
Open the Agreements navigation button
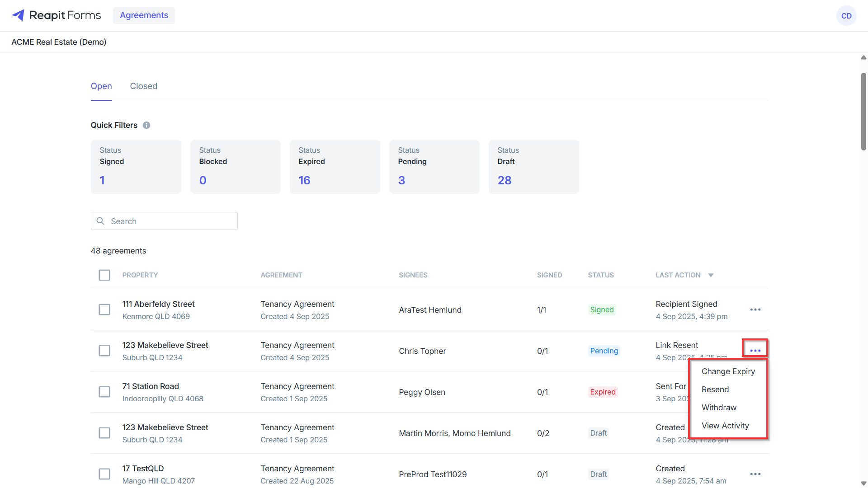coord(144,15)
